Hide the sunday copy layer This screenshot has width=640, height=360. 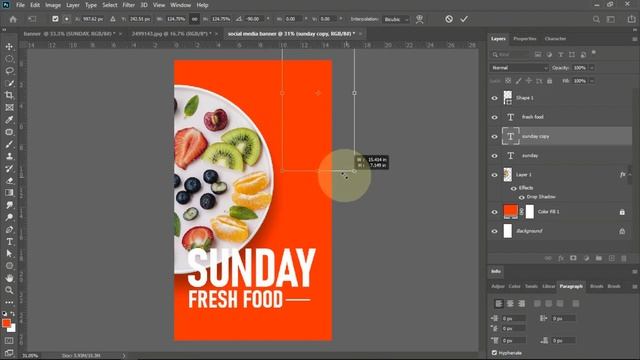pyautogui.click(x=494, y=136)
